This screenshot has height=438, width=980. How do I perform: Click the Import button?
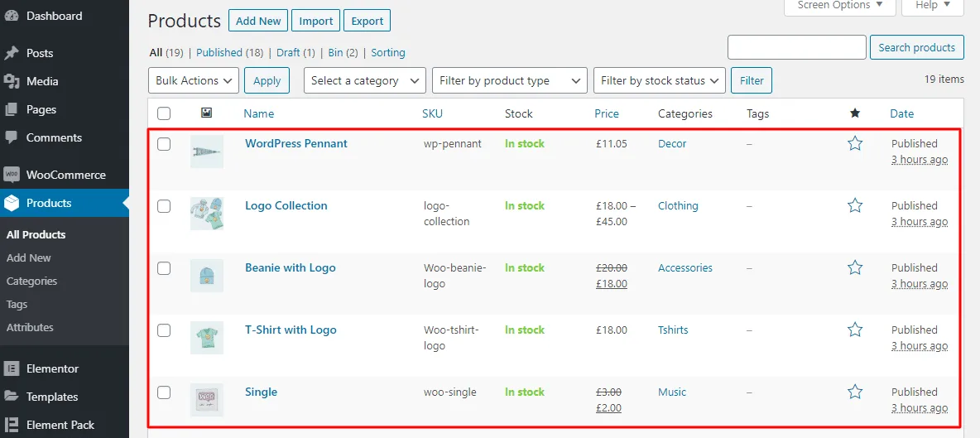[x=315, y=21]
